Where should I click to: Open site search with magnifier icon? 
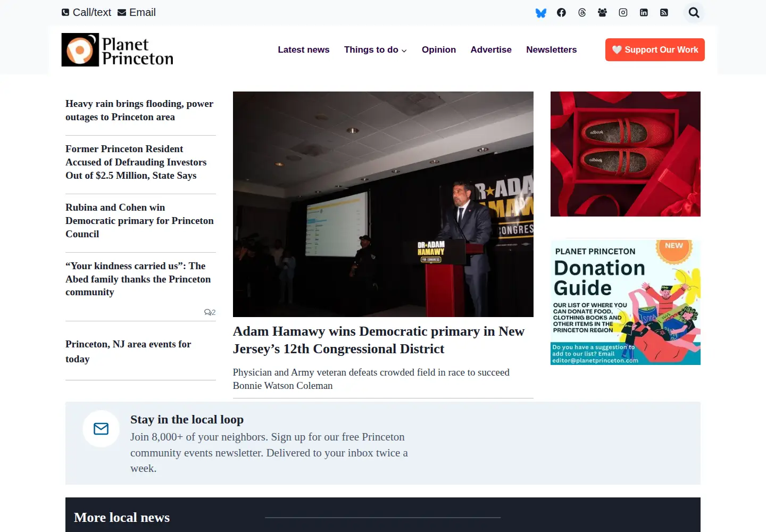click(x=694, y=13)
